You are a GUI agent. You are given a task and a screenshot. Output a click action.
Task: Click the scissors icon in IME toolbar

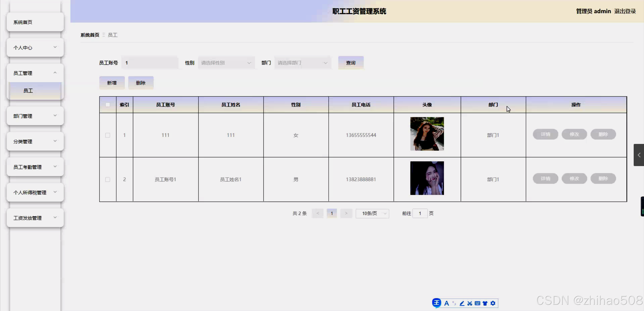tap(470, 303)
